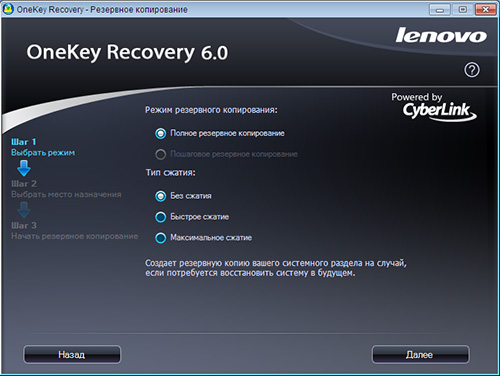Click the Шаг 1 step heading
500x376 pixels.
pos(24,142)
